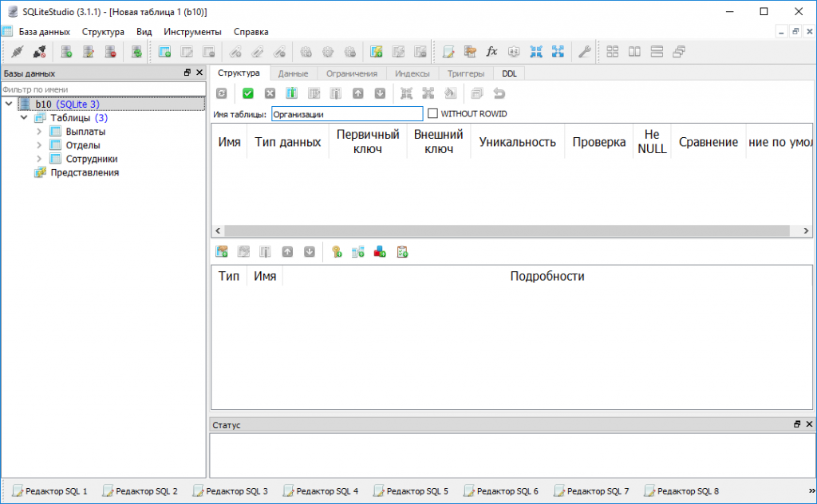Open Редактор SQL 8 in the bottom bar
817x504 pixels.
681,491
